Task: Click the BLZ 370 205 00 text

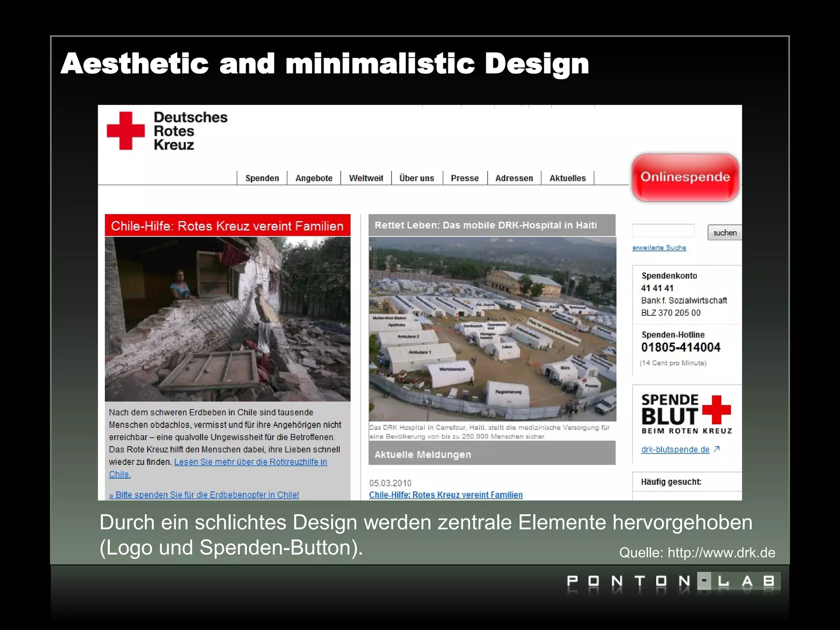Action: pos(671,313)
